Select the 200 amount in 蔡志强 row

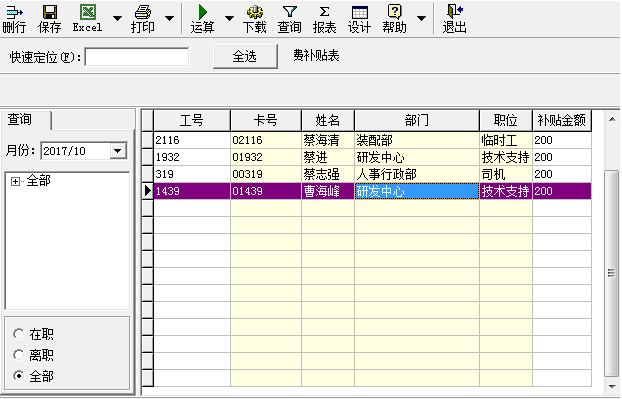(562, 175)
